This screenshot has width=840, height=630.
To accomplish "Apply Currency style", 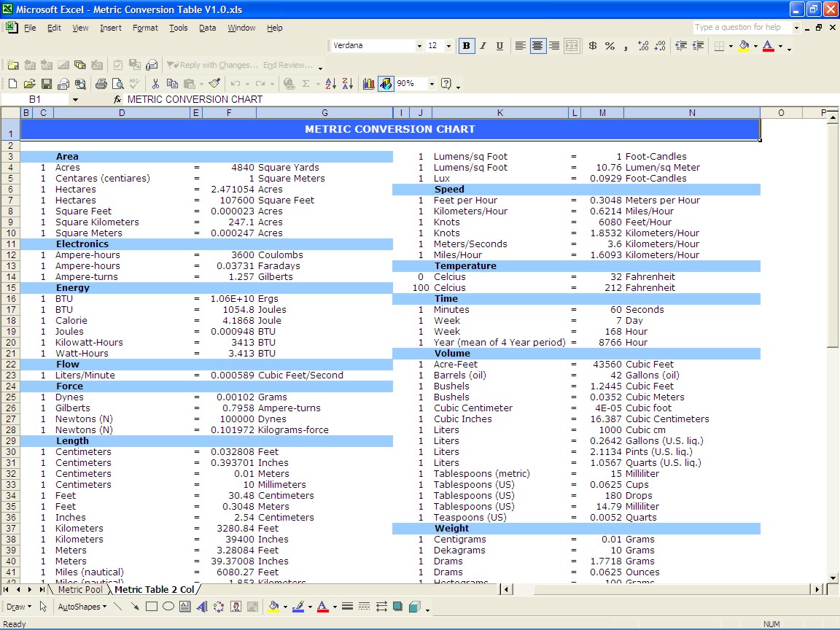I will [x=593, y=46].
